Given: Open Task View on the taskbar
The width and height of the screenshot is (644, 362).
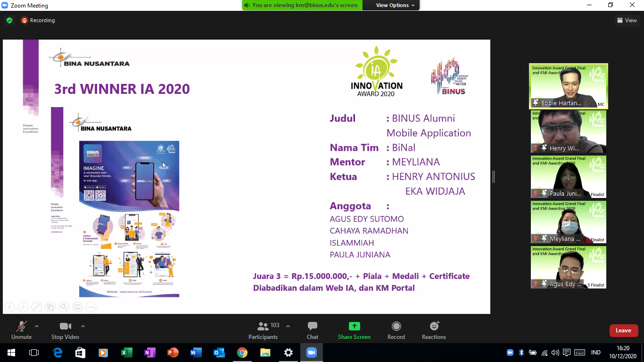Looking at the screenshot, I should [34, 353].
